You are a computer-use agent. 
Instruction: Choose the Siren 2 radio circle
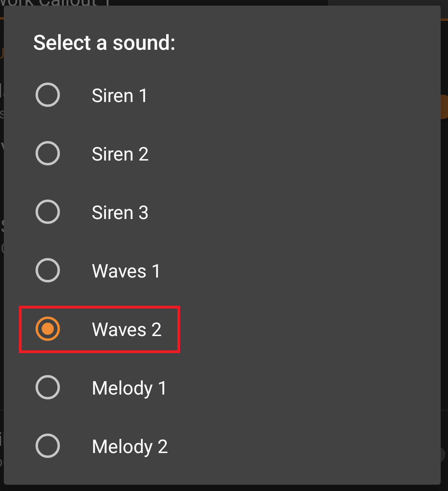[48, 153]
